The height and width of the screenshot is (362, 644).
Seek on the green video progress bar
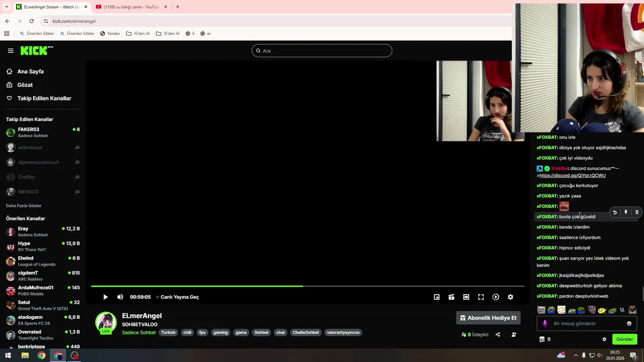307,287
